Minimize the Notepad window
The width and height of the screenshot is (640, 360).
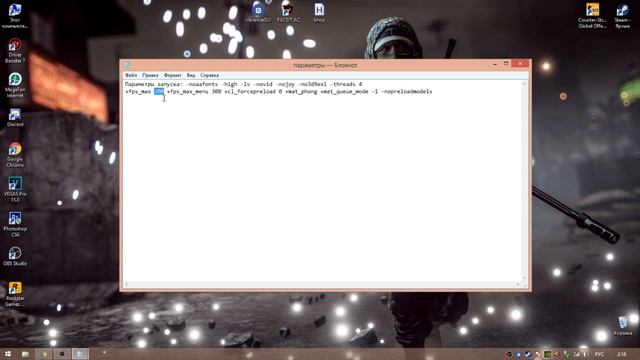click(495, 64)
